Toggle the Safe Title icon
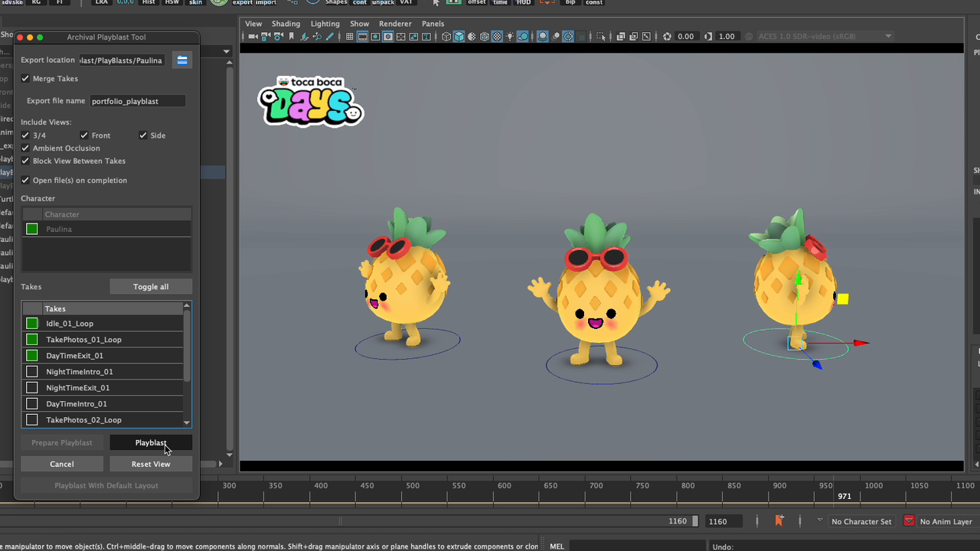This screenshot has height=551, width=980. pos(426,36)
